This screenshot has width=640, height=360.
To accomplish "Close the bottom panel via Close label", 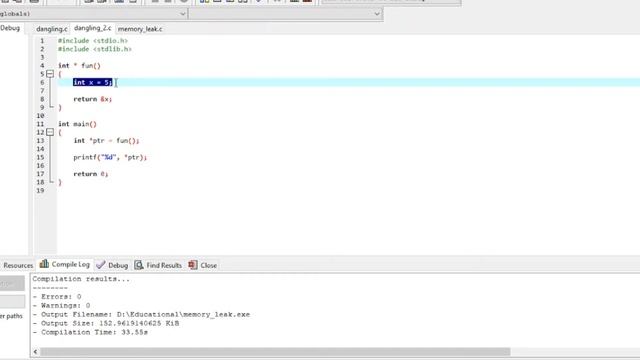I will tap(209, 265).
